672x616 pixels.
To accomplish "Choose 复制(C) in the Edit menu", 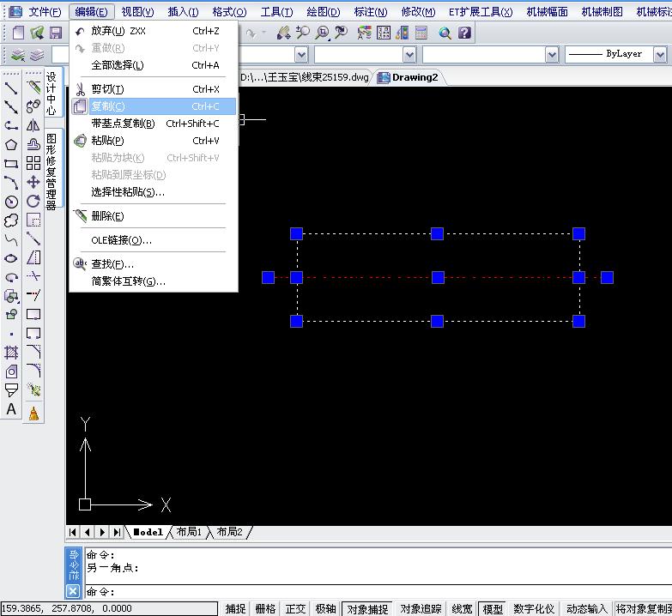I will pos(154,106).
